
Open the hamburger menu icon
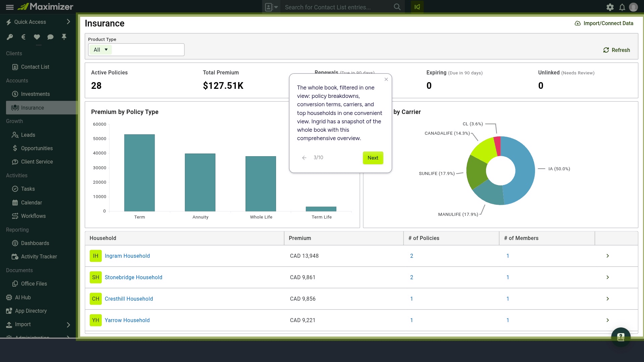pos(10,7)
